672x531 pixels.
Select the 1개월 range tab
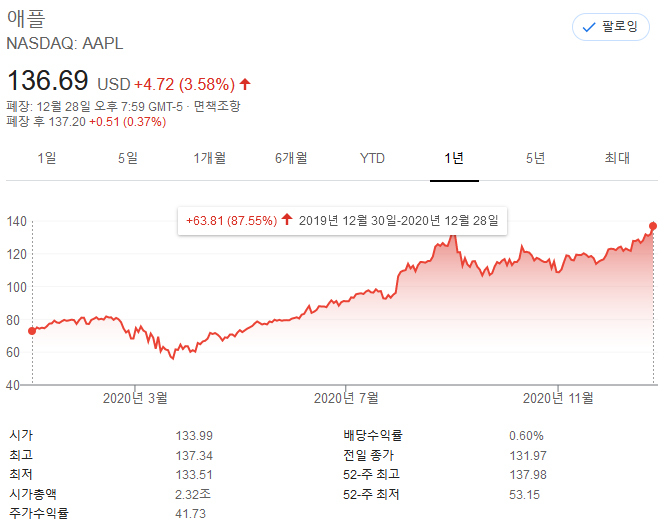coord(210,158)
